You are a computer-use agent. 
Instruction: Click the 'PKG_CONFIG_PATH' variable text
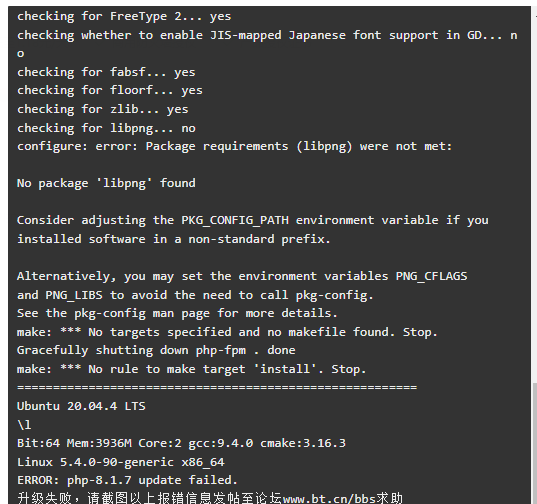[x=235, y=220]
